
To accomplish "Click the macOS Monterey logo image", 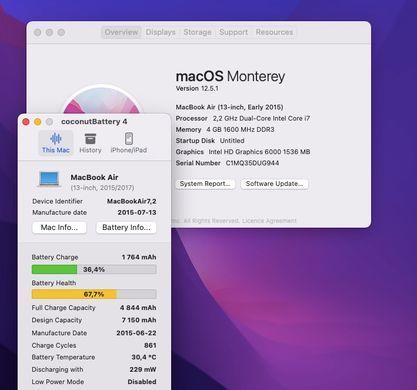I will click(x=102, y=99).
